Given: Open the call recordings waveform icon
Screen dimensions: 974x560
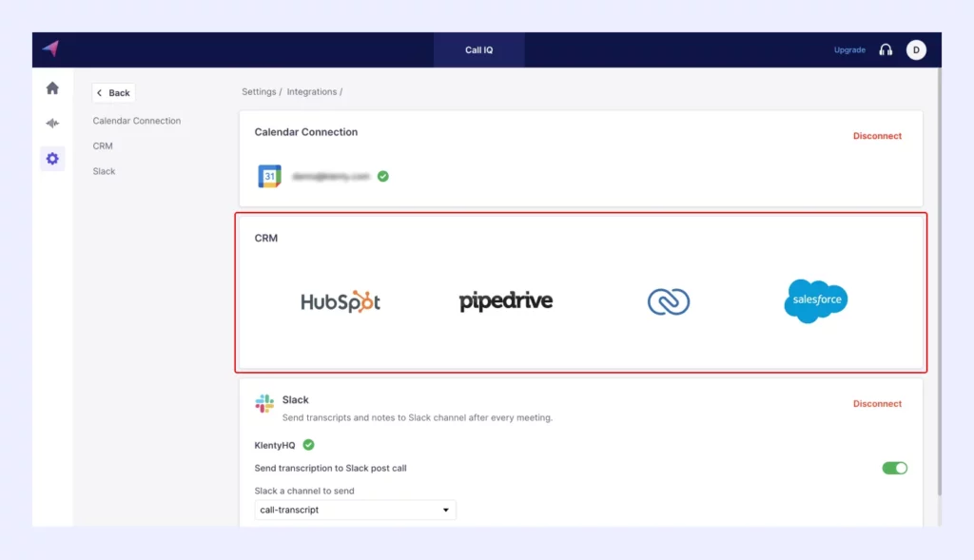Looking at the screenshot, I should click(52, 123).
